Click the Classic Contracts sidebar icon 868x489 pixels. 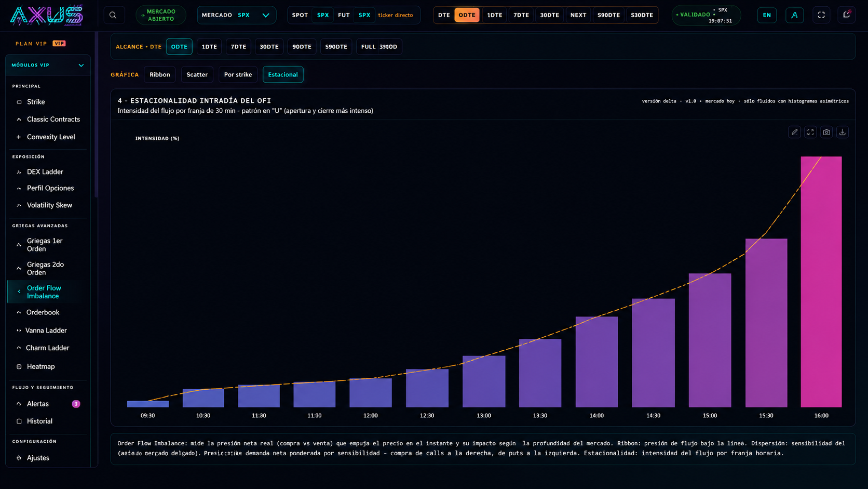tap(19, 120)
